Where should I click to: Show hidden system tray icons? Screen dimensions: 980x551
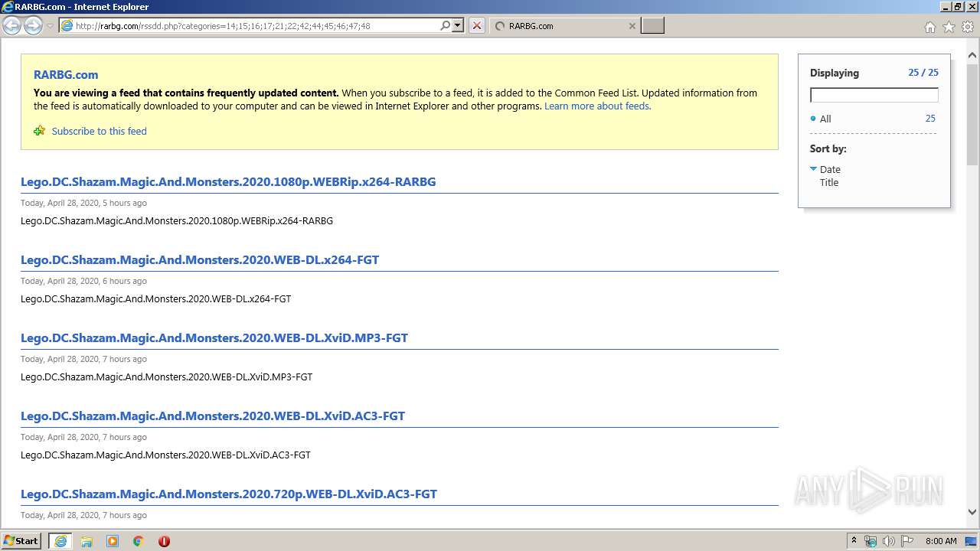[854, 541]
